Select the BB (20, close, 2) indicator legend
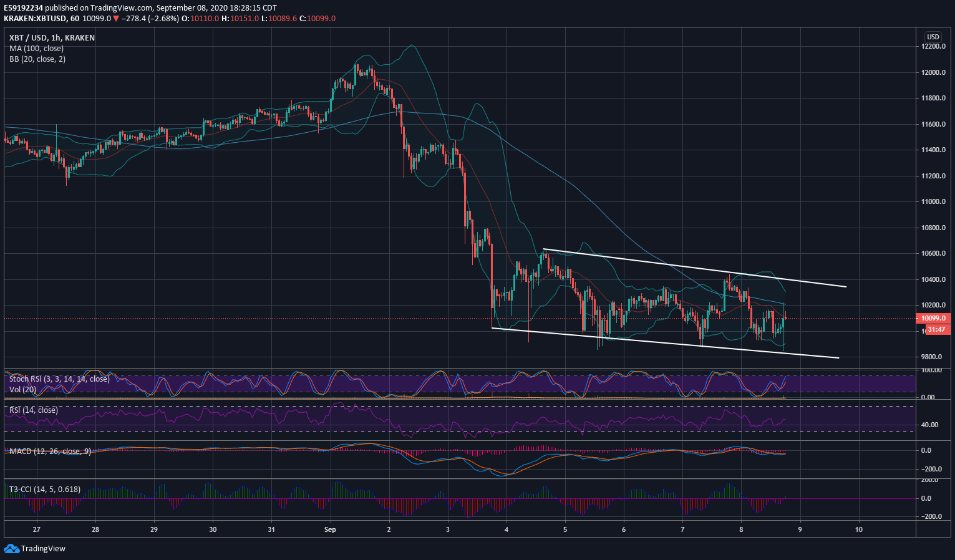Image resolution: width=955 pixels, height=560 pixels. 37,59
